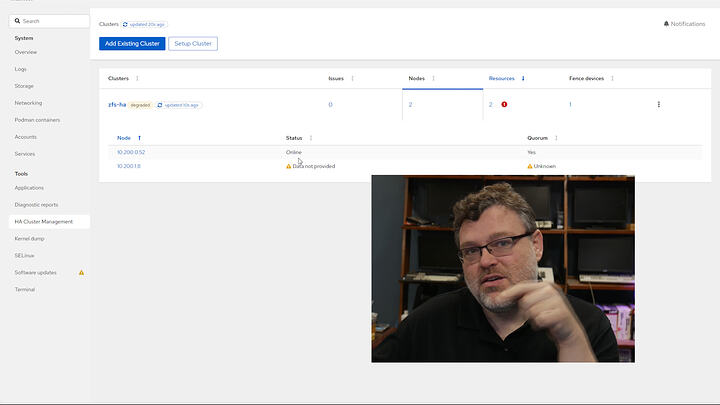Click the zfs-ha refresh icon
Screen dimensions: 720x405
tap(160, 105)
